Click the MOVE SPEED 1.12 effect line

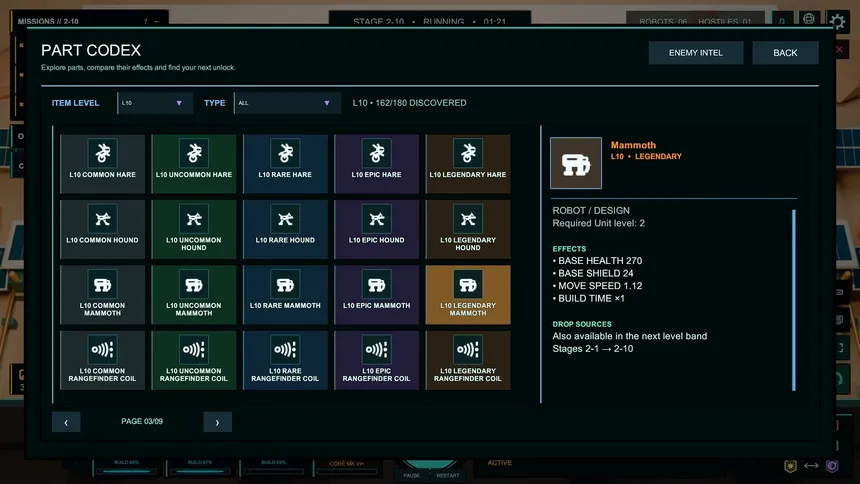[597, 286]
